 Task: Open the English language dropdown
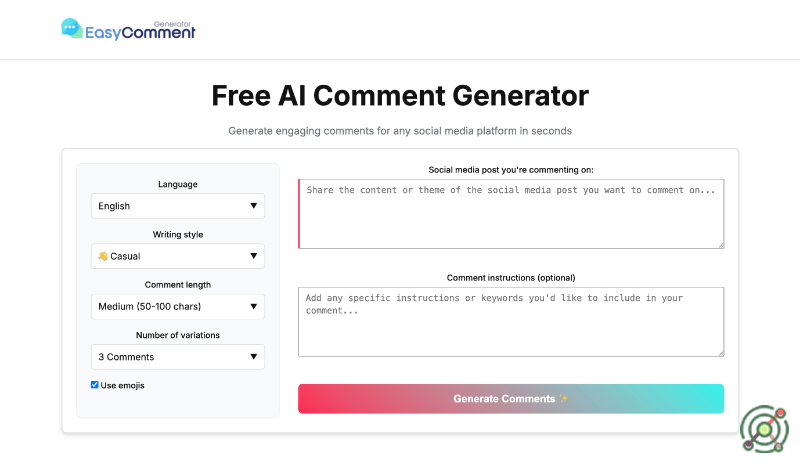point(170,206)
